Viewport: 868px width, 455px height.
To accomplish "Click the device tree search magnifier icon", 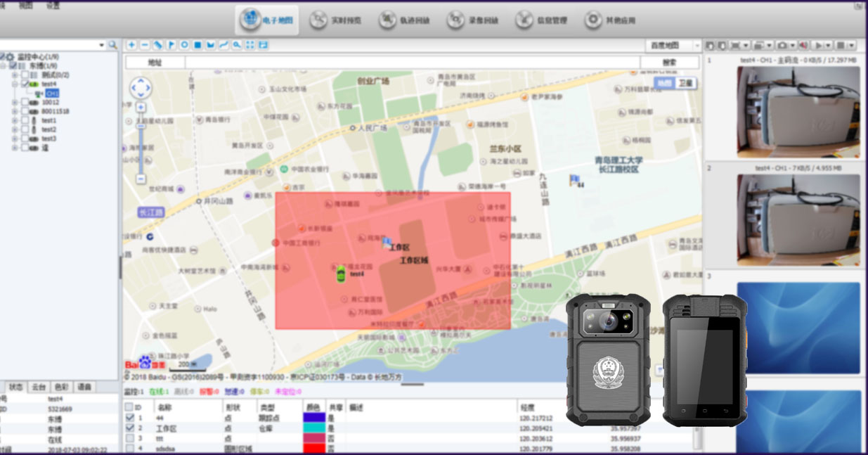I will 112,45.
